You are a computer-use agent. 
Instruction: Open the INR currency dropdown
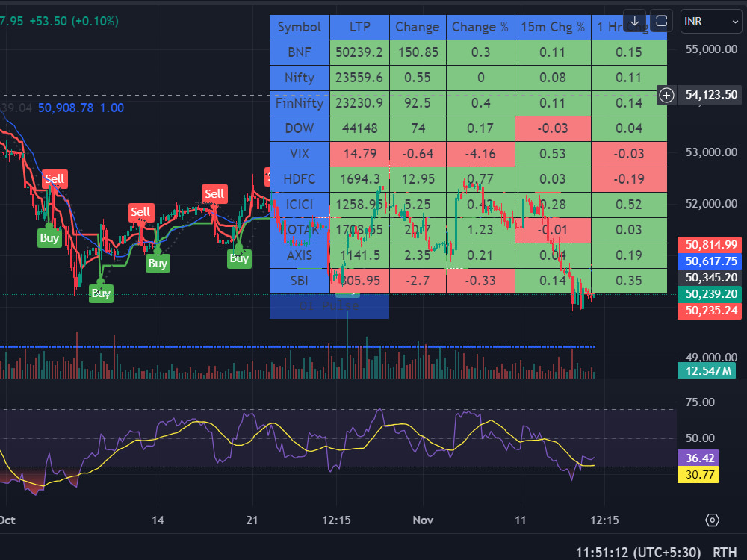tap(711, 22)
